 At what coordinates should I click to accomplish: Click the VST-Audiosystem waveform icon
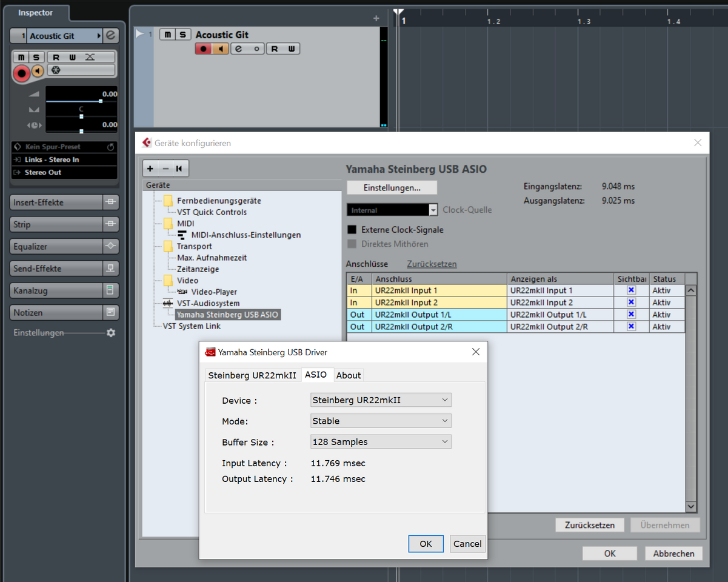coord(168,303)
